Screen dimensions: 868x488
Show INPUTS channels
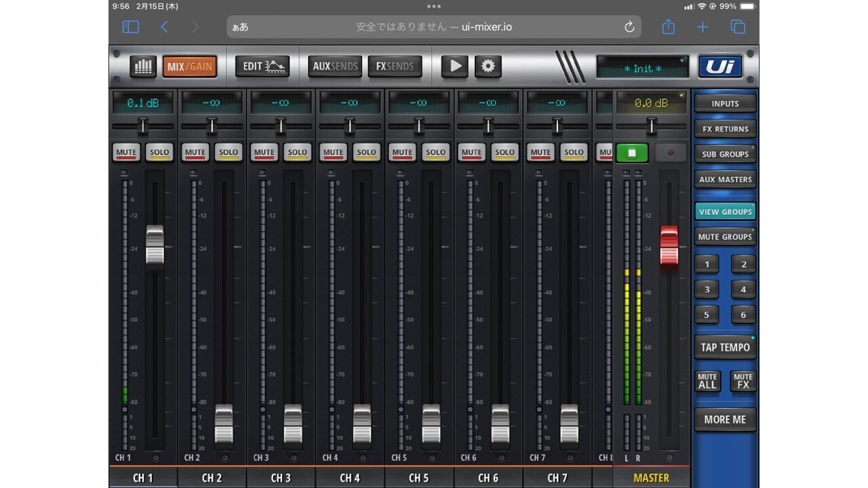tap(725, 104)
